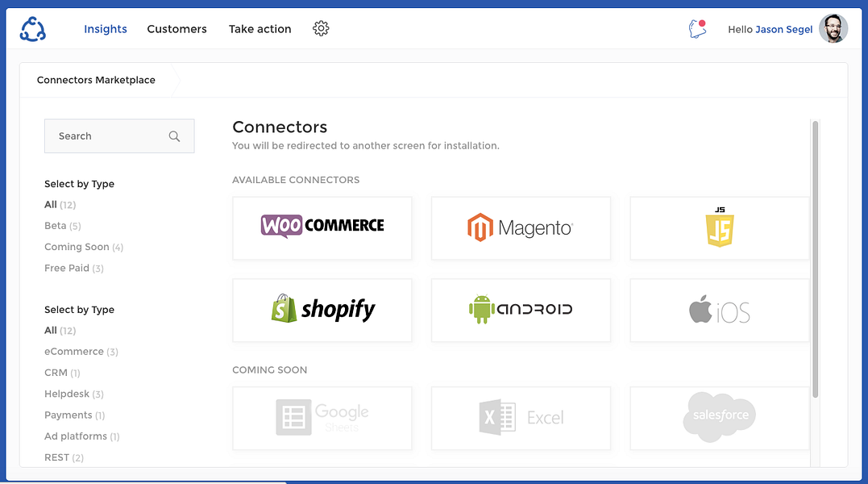Screen dimensions: 868x484
Task: Click the Salesforce coming soon card
Action: [x=720, y=418]
